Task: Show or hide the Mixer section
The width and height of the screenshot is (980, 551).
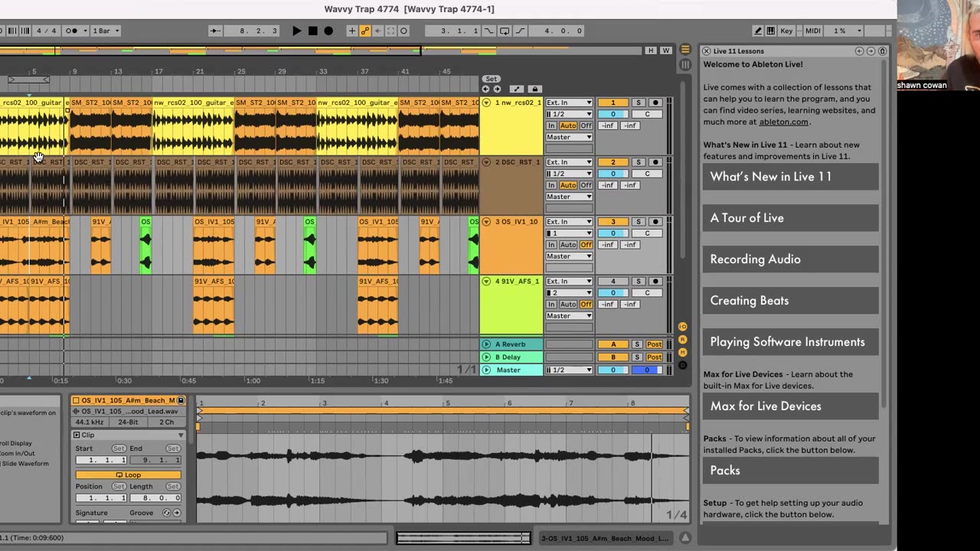Action: tap(683, 352)
